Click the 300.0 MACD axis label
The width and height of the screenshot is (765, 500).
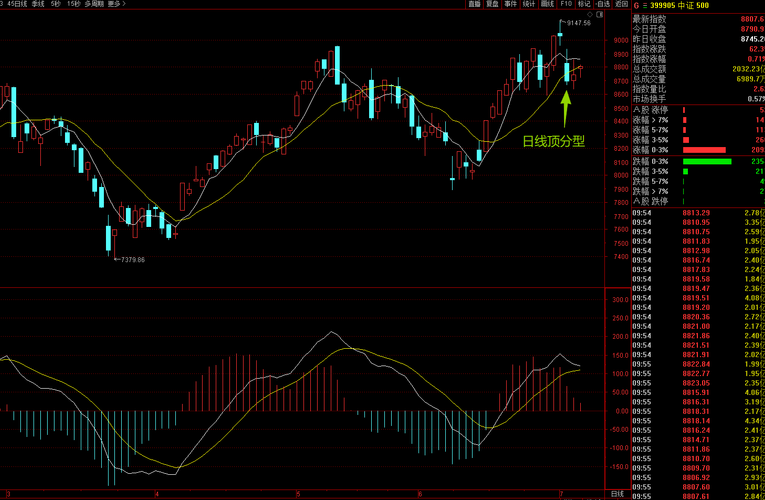(621, 300)
